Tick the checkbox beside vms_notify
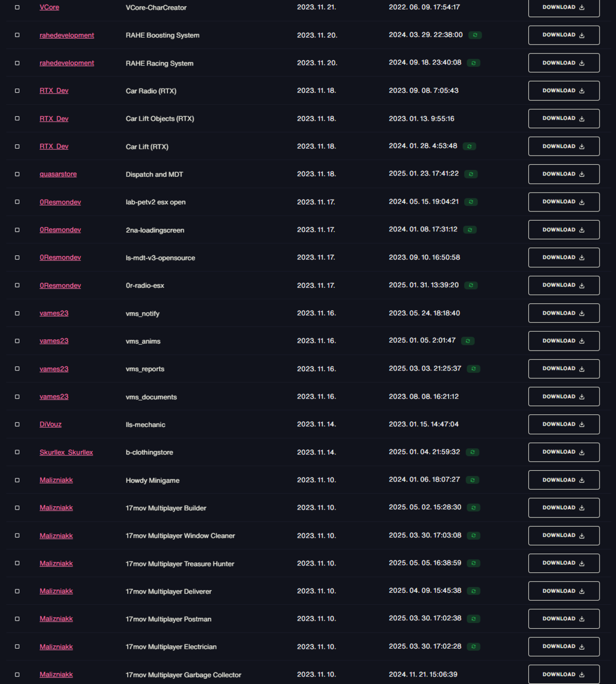616x684 pixels. click(17, 313)
